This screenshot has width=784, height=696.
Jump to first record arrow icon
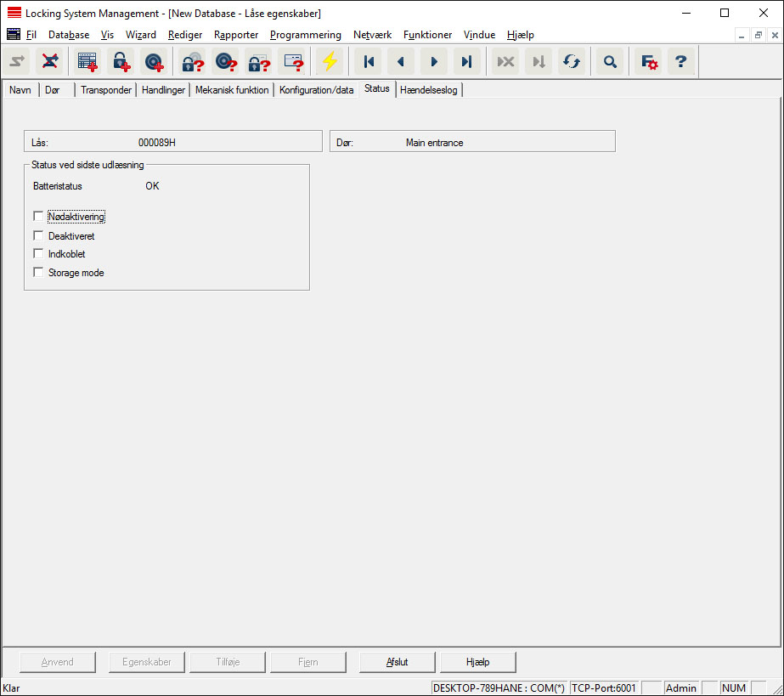(369, 62)
